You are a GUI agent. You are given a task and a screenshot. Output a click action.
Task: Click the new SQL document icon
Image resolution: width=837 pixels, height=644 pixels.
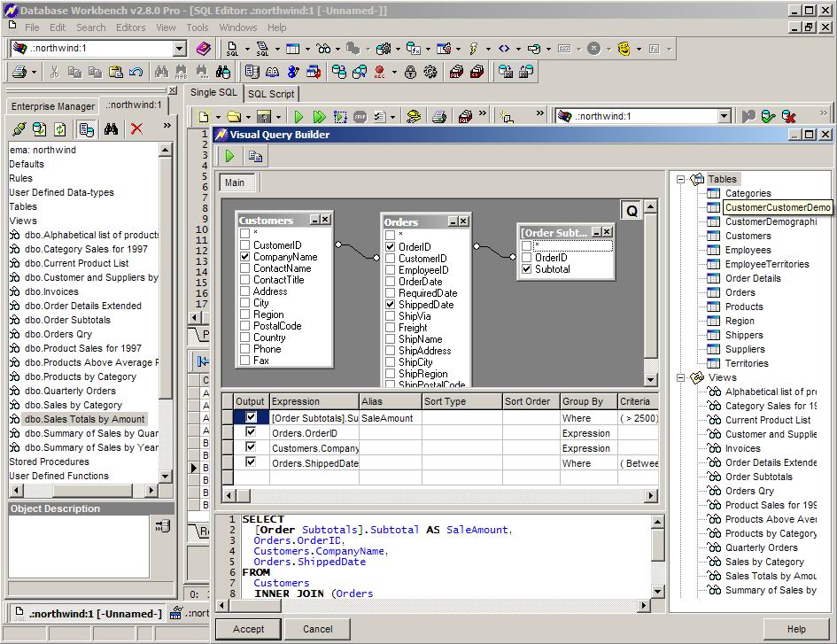[x=232, y=49]
